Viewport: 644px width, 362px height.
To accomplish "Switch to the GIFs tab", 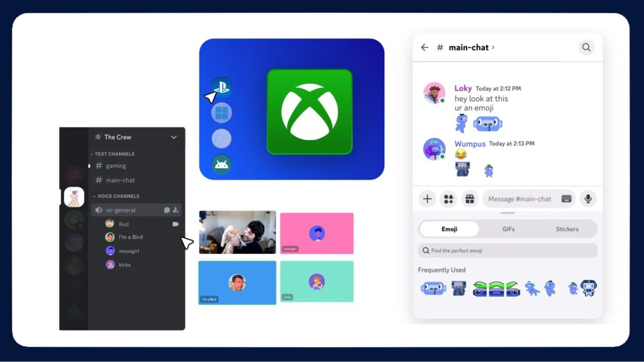I will [x=508, y=229].
